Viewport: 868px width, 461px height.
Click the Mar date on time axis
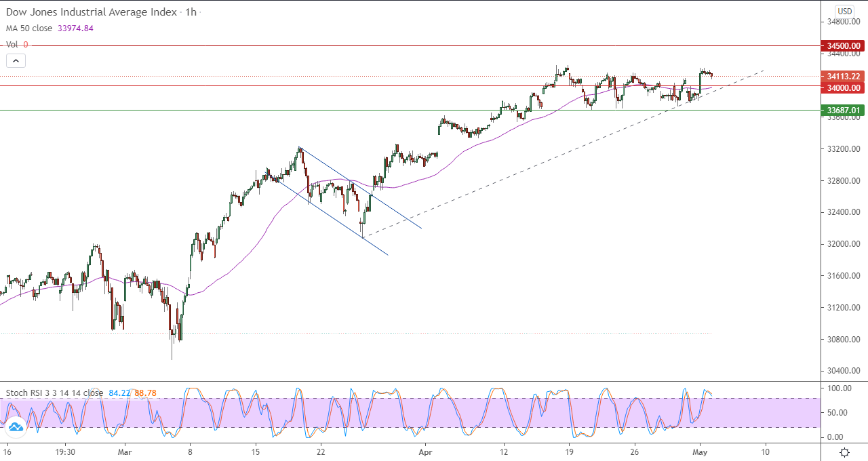(x=125, y=452)
